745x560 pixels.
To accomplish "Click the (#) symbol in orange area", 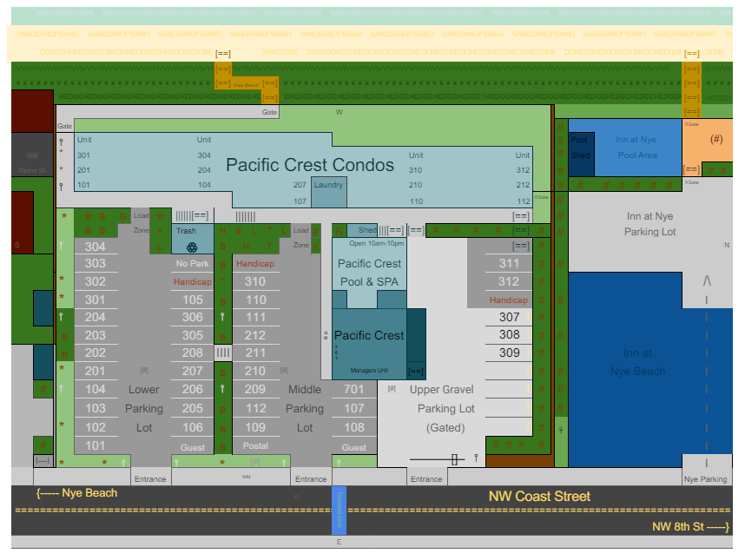I will (716, 139).
